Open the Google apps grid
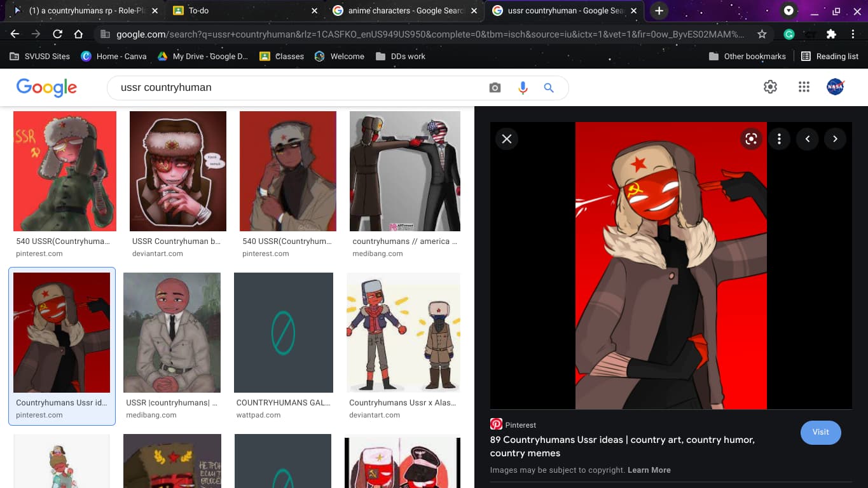 pos(804,87)
